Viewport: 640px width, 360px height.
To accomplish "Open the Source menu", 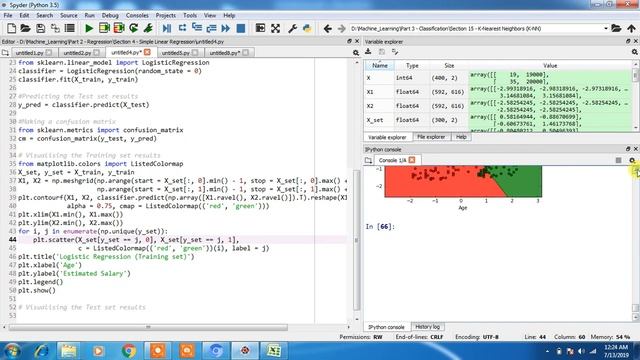I will pyautogui.click(x=69, y=16).
